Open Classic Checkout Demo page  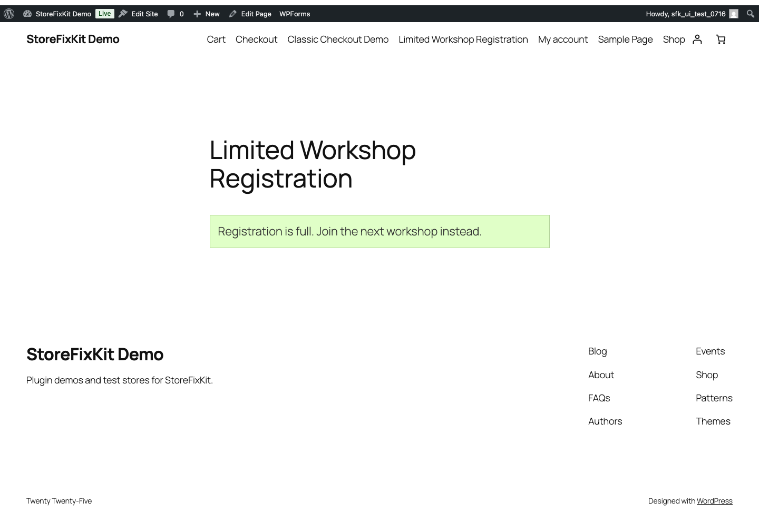338,40
